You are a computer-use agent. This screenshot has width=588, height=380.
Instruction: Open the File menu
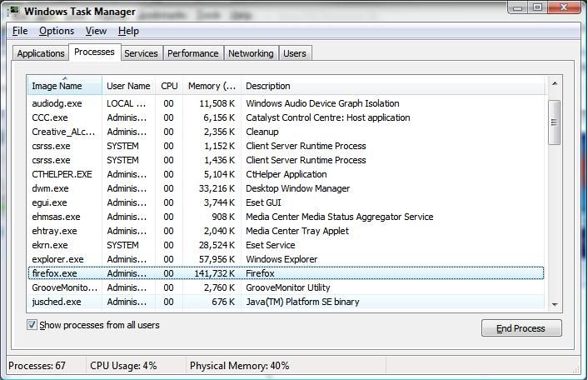20,31
